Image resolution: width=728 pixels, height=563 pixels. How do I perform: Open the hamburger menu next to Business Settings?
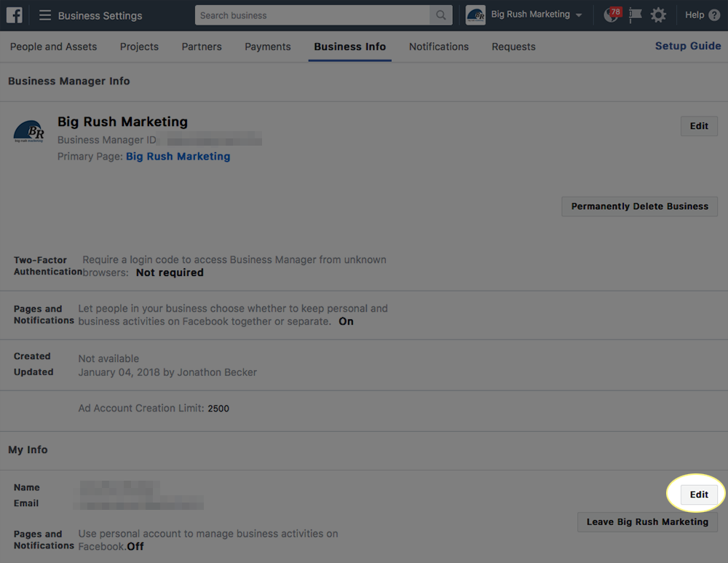click(x=45, y=15)
